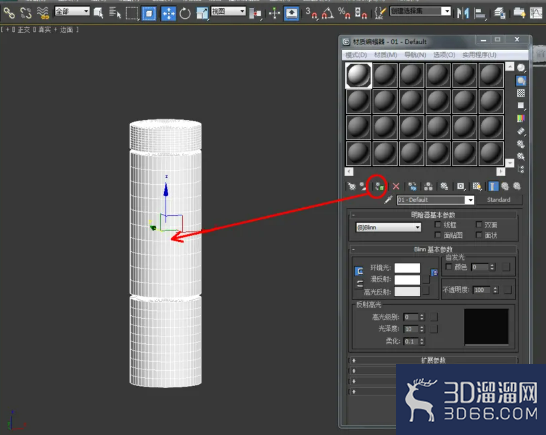Open the 材质(M) menu
The width and height of the screenshot is (546, 435).
coord(385,55)
